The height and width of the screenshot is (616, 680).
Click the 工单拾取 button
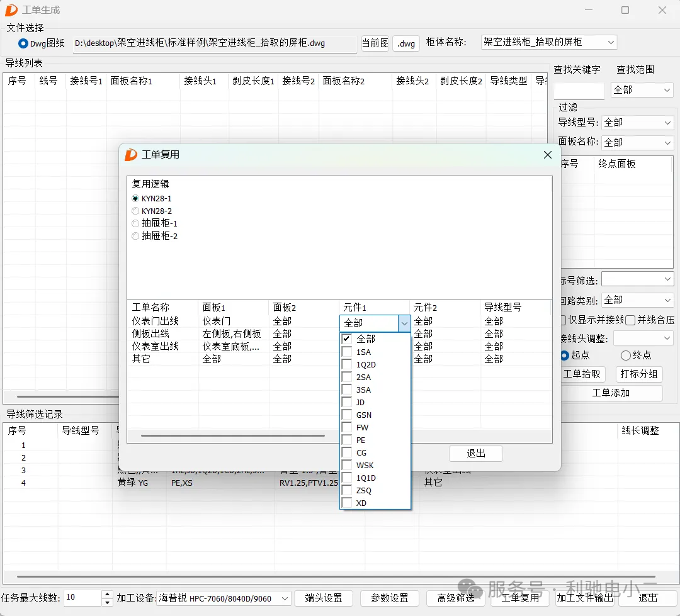(582, 374)
